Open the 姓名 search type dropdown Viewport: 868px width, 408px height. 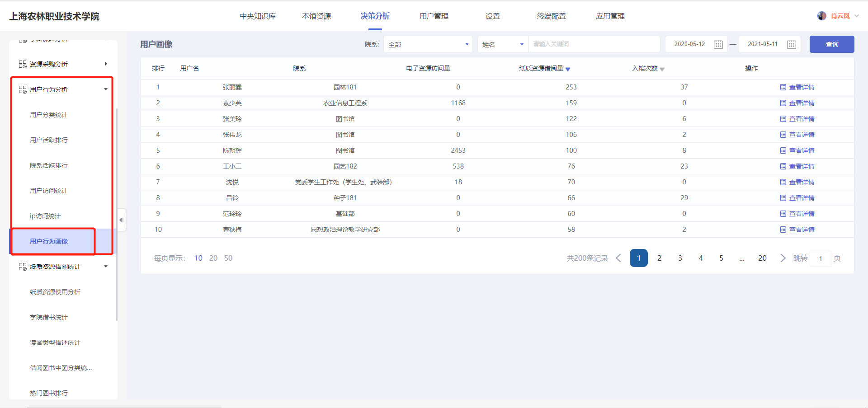(503, 44)
